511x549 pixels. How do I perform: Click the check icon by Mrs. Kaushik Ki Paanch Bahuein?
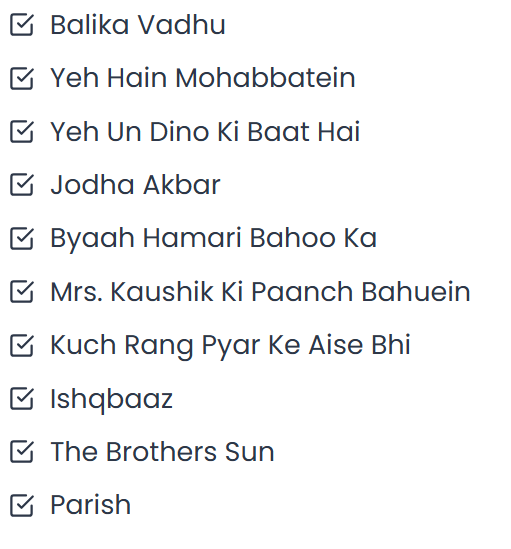[x=22, y=291]
